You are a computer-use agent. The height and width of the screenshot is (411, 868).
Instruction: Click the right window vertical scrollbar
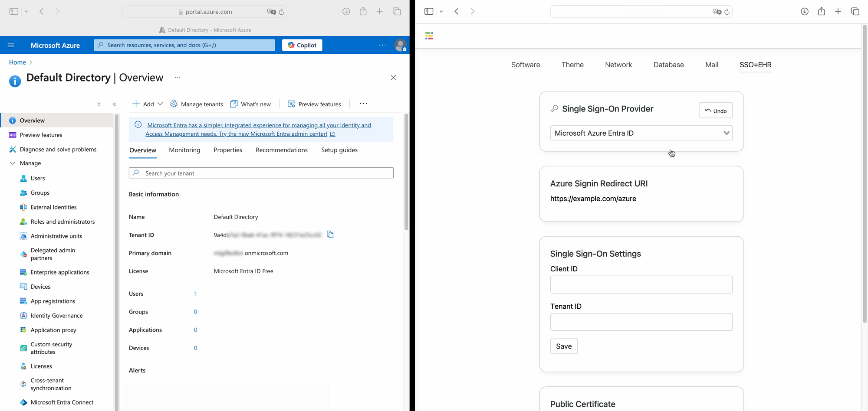[x=864, y=173]
